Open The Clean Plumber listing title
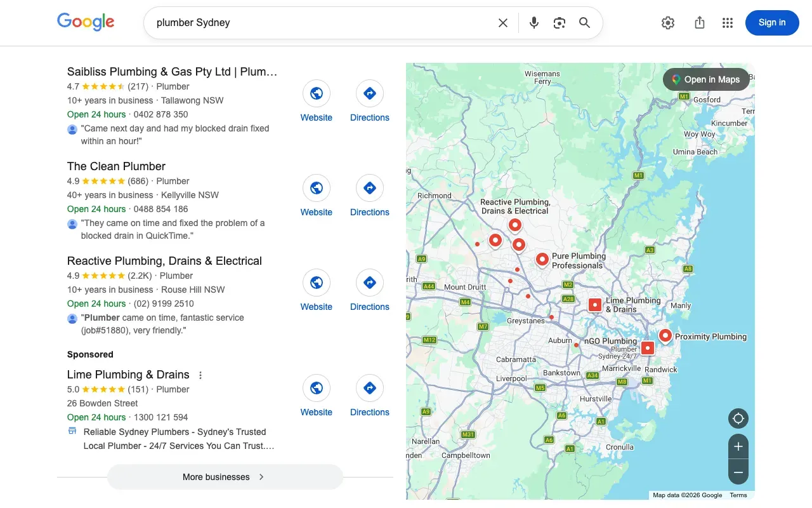Screen dimensions: 812x508 point(116,166)
